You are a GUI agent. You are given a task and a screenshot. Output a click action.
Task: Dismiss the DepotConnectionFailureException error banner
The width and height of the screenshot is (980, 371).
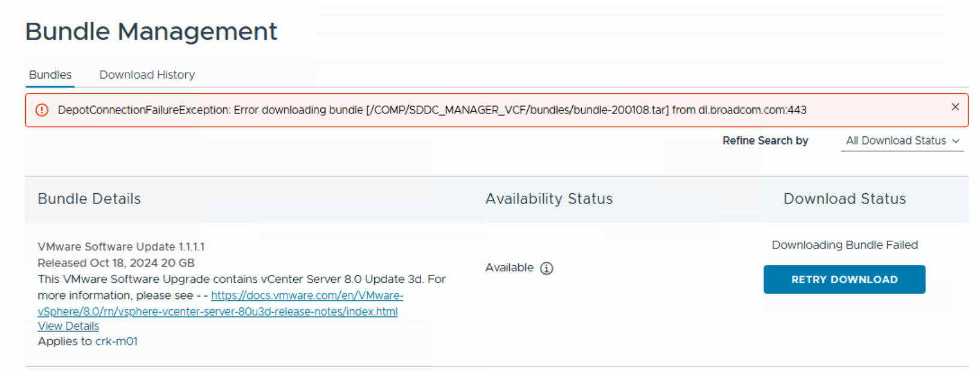955,107
